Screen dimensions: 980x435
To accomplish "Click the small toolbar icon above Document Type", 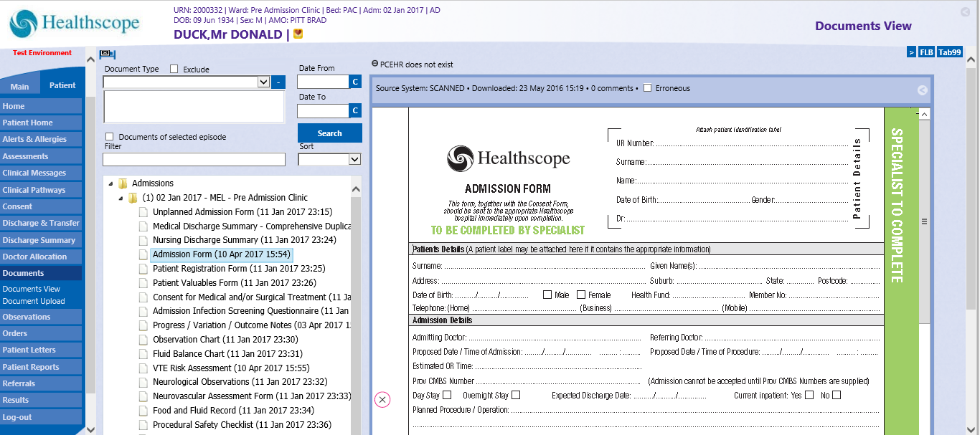I will point(108,54).
